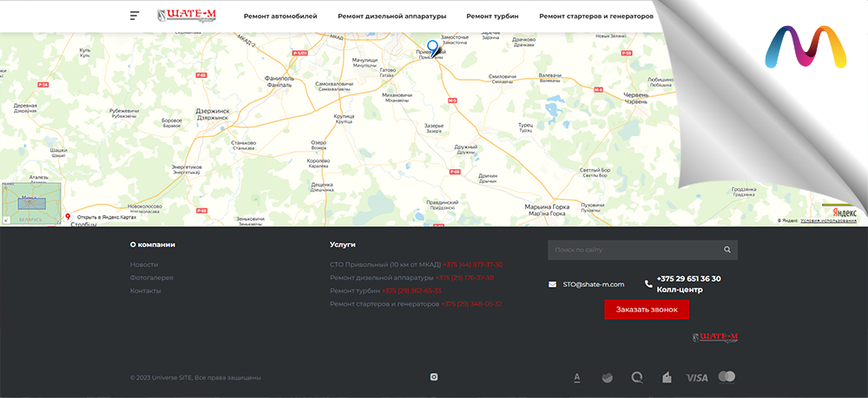Click the QIWI payment icon
The width and height of the screenshot is (868, 398).
point(637,377)
